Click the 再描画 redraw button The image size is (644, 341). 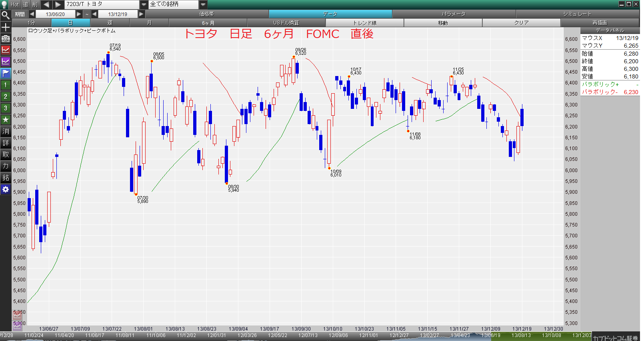pos(600,23)
